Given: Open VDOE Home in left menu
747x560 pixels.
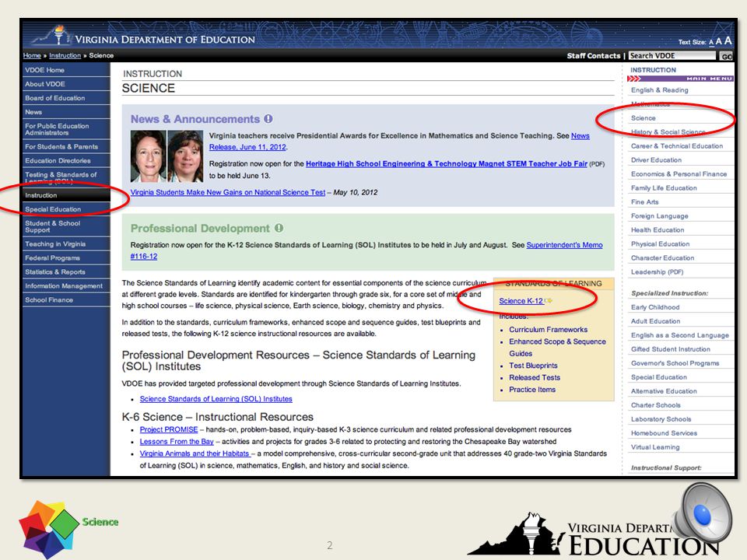Looking at the screenshot, I should pos(66,70).
